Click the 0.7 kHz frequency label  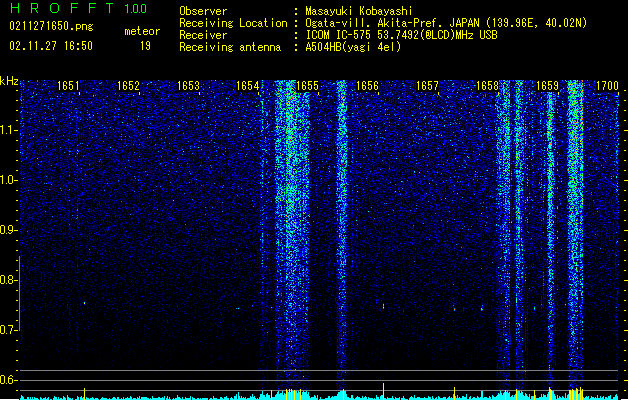coord(9,330)
